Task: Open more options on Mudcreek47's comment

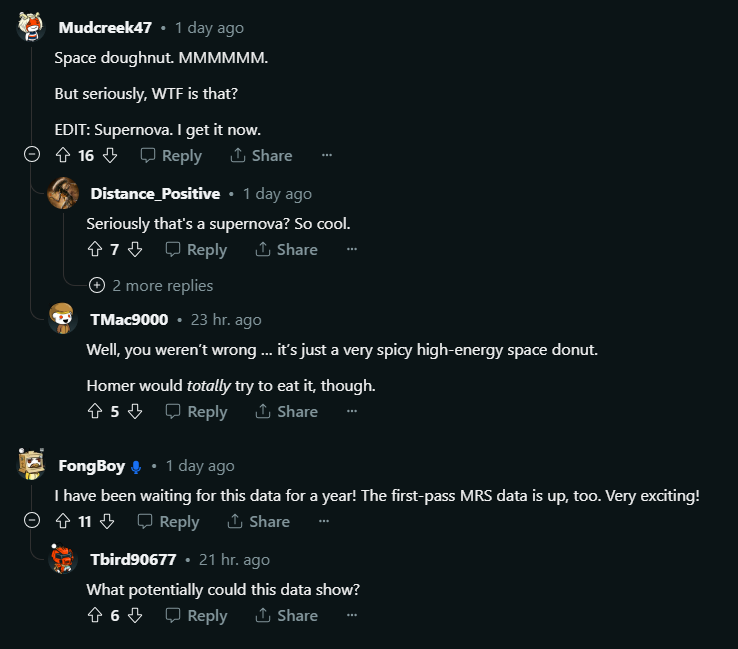Action: click(x=326, y=155)
